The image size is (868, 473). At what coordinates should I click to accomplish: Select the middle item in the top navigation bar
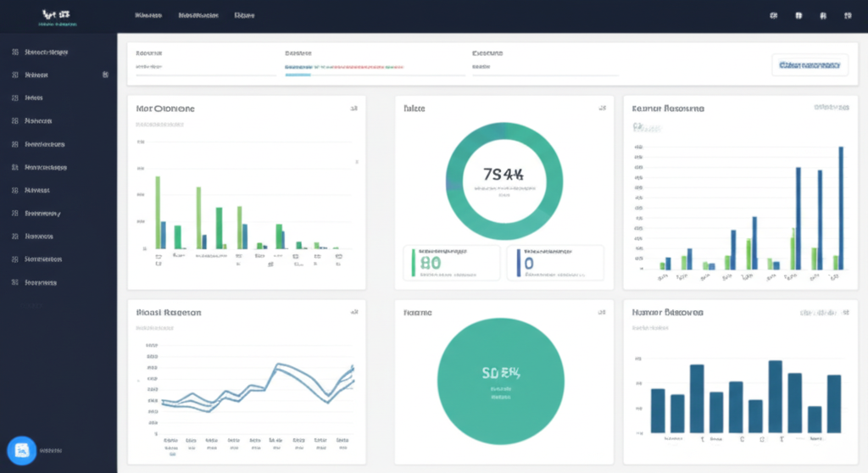198,16
